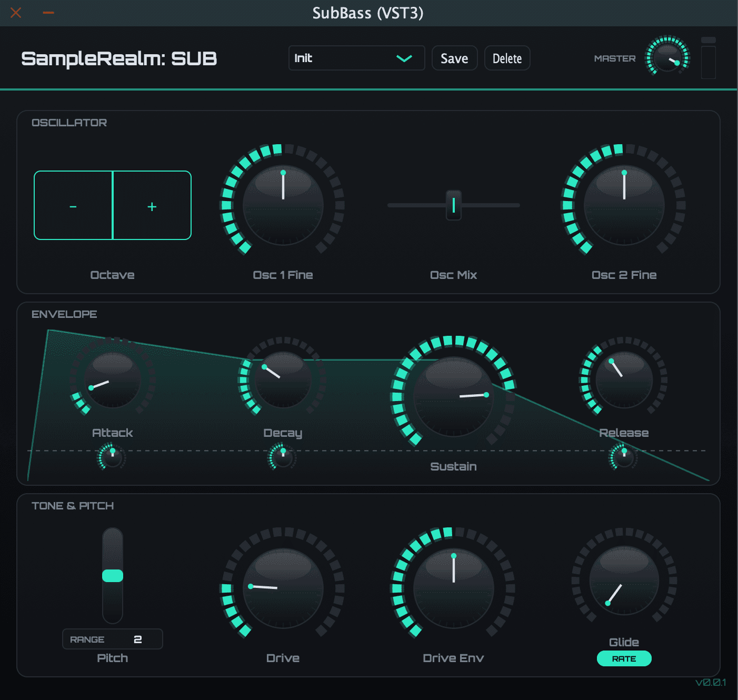Click the small knob below Attack
Image resolution: width=738 pixels, height=700 pixels.
(x=112, y=457)
